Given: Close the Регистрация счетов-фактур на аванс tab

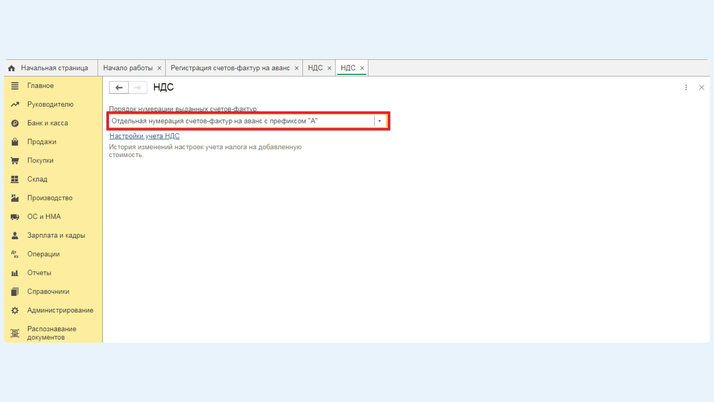Looking at the screenshot, I should 296,68.
